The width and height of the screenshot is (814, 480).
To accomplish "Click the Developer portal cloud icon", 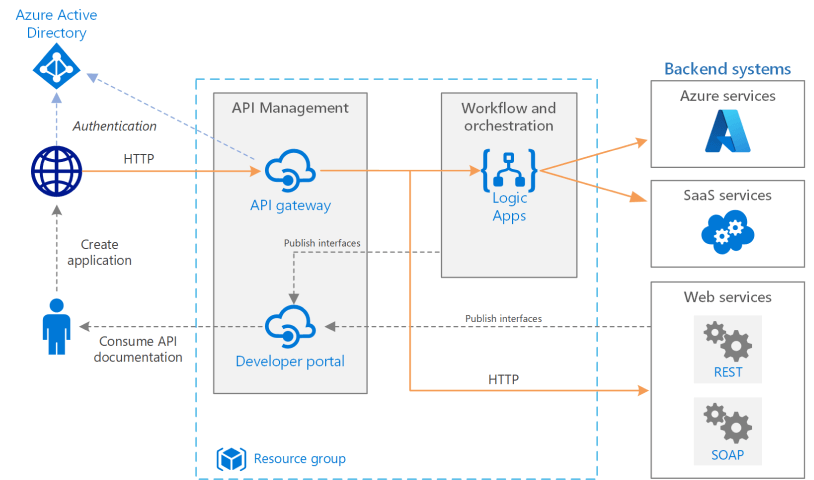I will (x=290, y=326).
